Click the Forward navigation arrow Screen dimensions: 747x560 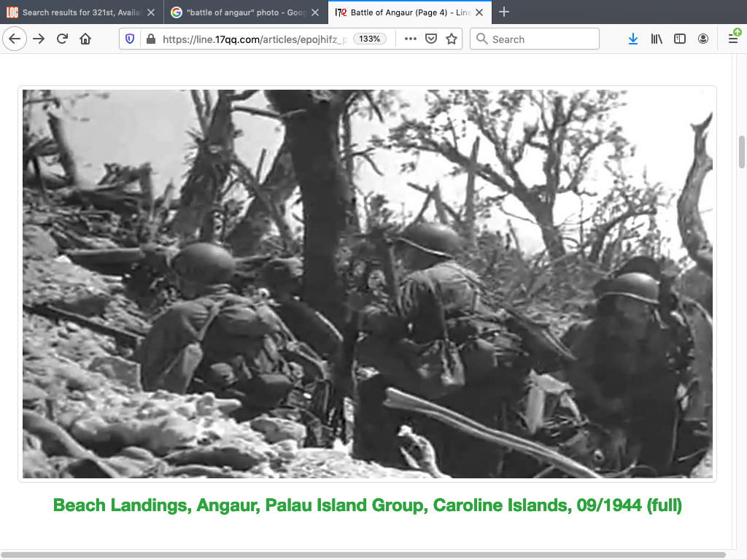click(39, 39)
